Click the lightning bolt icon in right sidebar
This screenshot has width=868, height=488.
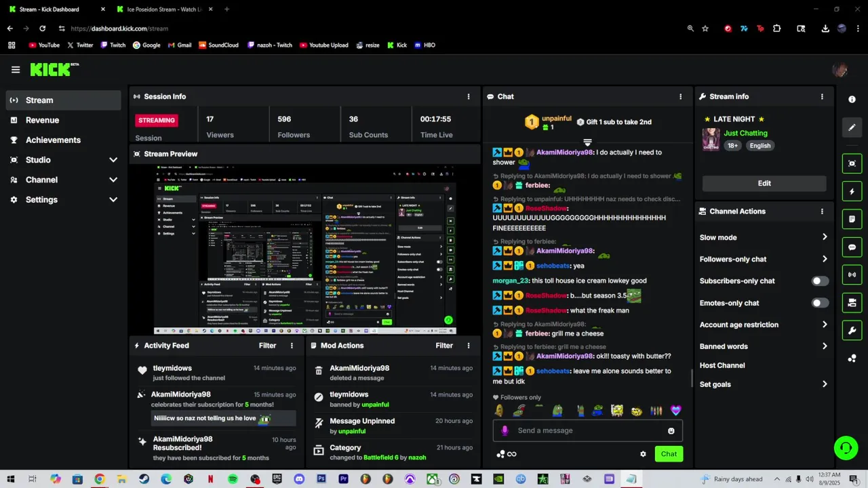coord(852,192)
